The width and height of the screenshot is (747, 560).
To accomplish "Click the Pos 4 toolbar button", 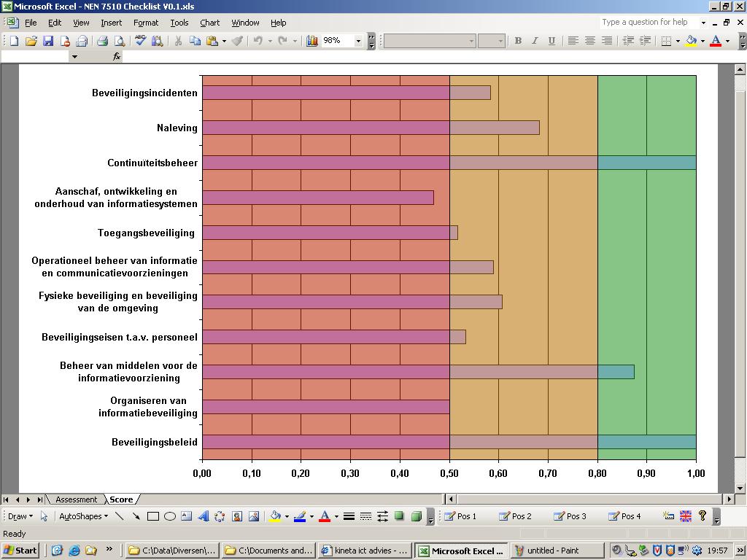I will 624,516.
